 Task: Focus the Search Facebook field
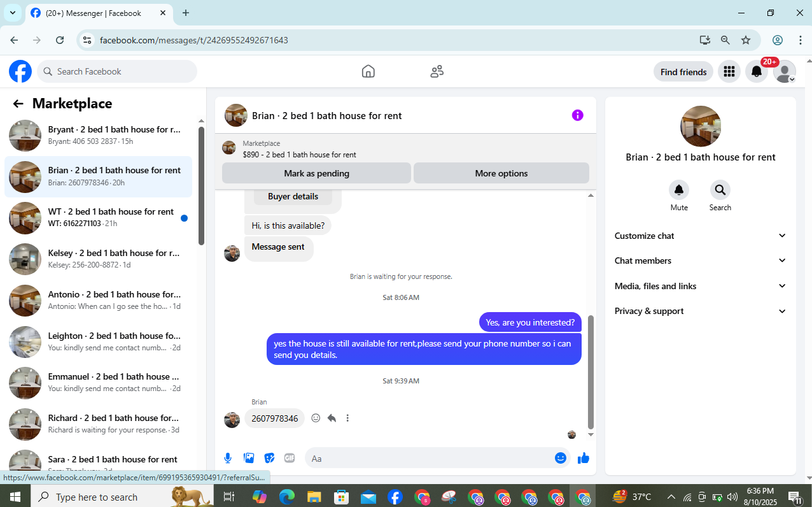tap(117, 71)
